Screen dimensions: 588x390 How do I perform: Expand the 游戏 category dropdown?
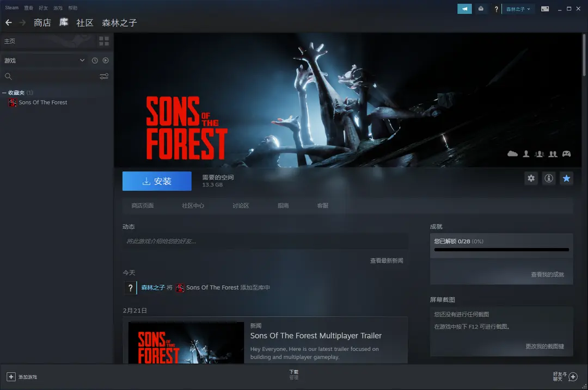[82, 60]
